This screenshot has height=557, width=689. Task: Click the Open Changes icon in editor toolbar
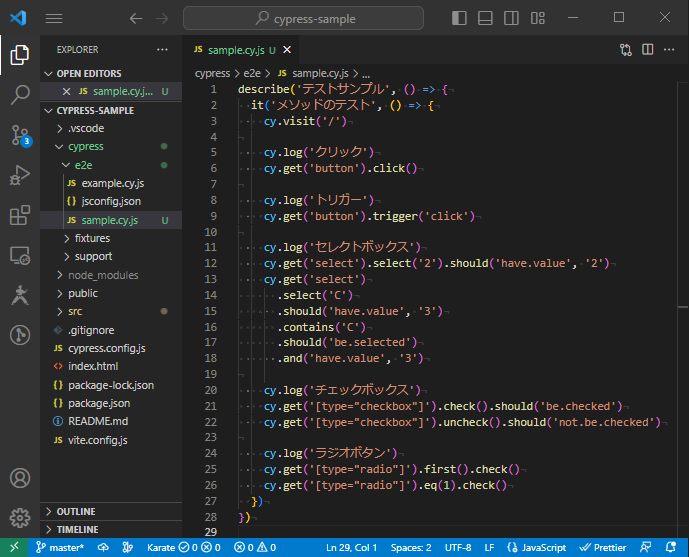point(626,50)
